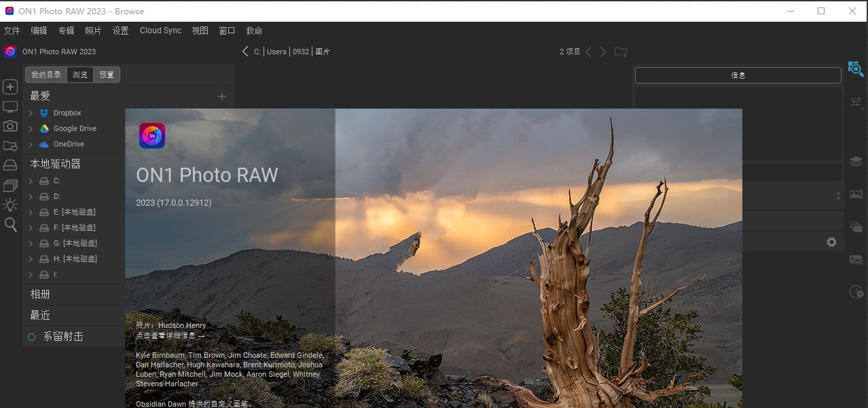
Task: Switch to the Browse module icon
Action: [855, 69]
